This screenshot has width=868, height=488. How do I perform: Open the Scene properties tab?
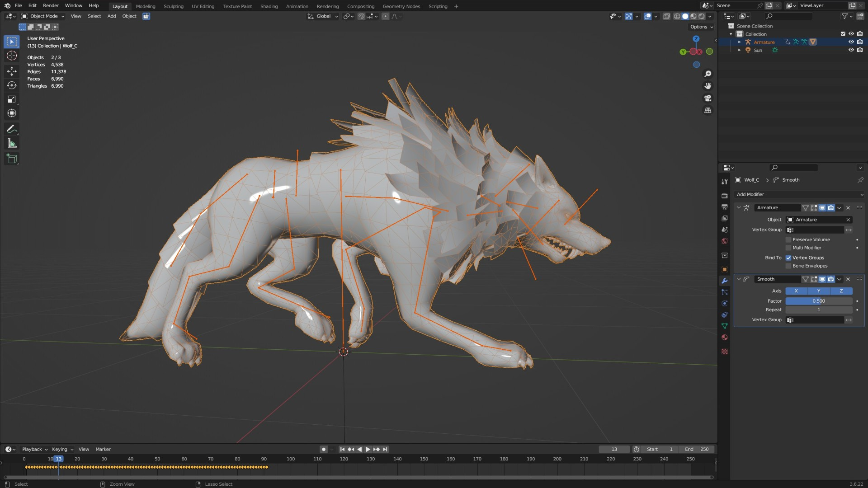[725, 230]
